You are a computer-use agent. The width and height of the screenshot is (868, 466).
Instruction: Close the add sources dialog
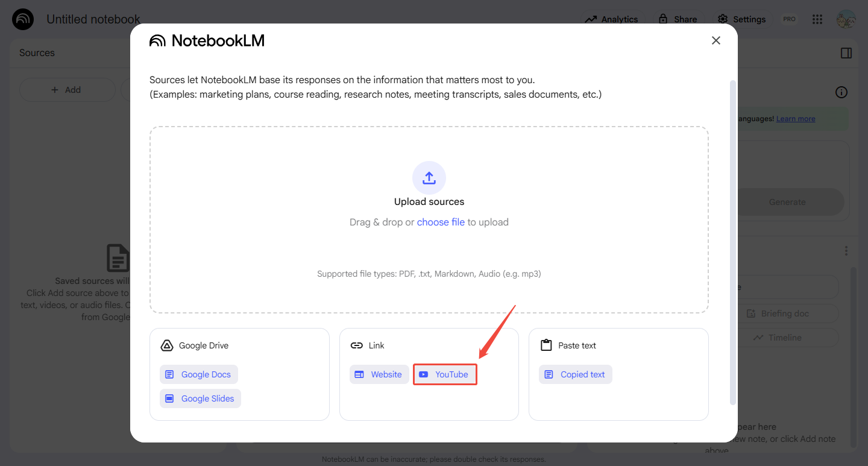coord(715,40)
